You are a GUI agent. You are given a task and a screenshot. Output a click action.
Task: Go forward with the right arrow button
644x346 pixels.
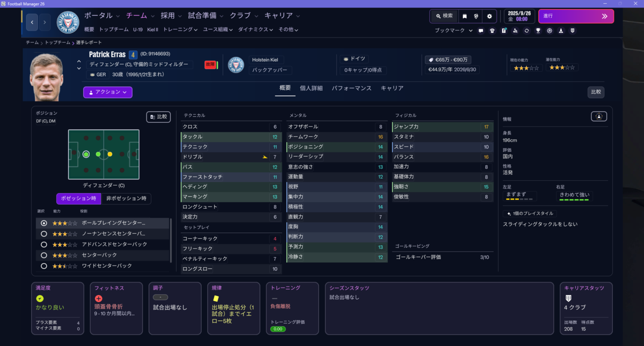point(45,23)
